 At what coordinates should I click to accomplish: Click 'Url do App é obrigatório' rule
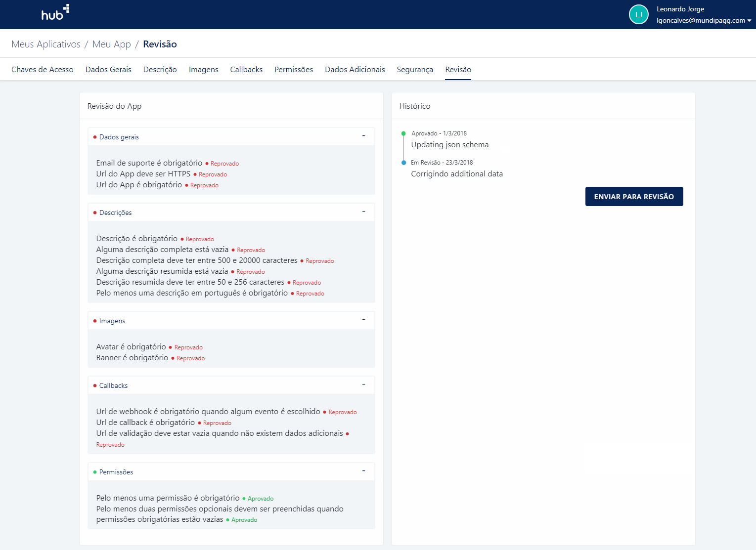click(139, 185)
